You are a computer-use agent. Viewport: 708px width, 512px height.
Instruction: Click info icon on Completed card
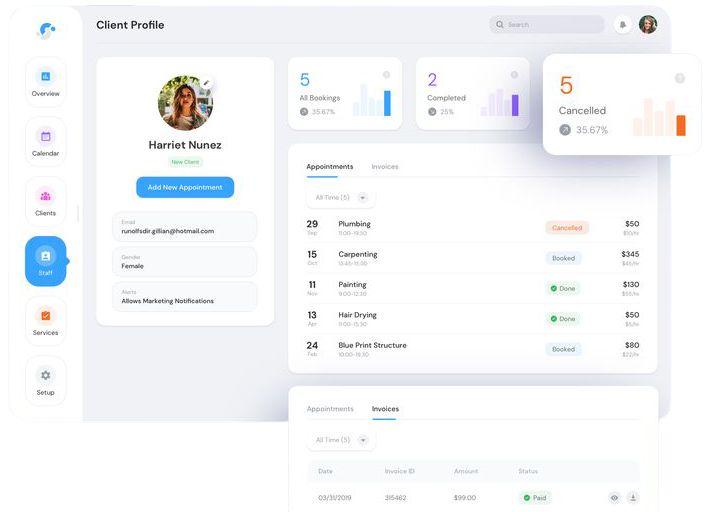tap(514, 74)
